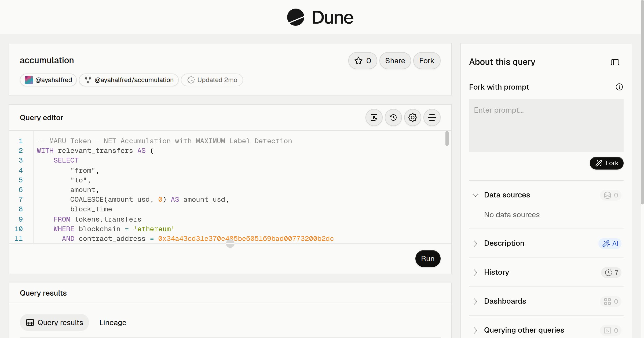Click the Data sources count badge

tap(611, 195)
